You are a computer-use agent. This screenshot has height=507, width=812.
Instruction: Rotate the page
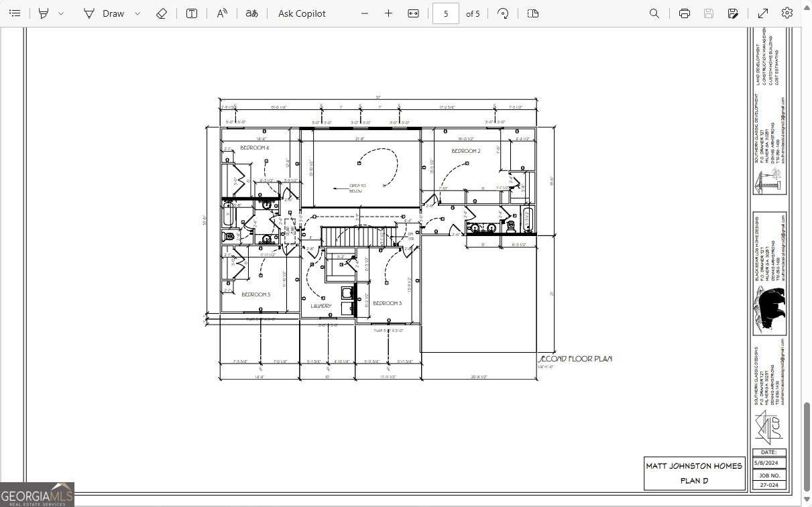tap(503, 13)
